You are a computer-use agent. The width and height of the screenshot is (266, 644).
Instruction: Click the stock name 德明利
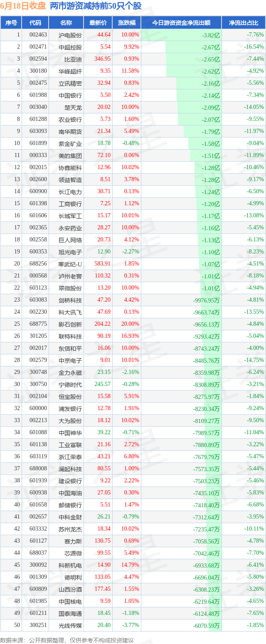[73, 577]
